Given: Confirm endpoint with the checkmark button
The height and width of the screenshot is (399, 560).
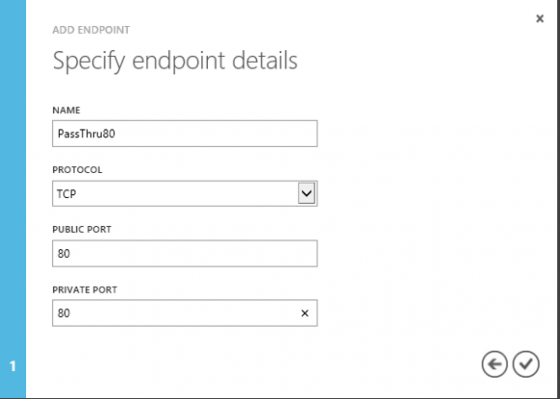Looking at the screenshot, I should 526,364.
